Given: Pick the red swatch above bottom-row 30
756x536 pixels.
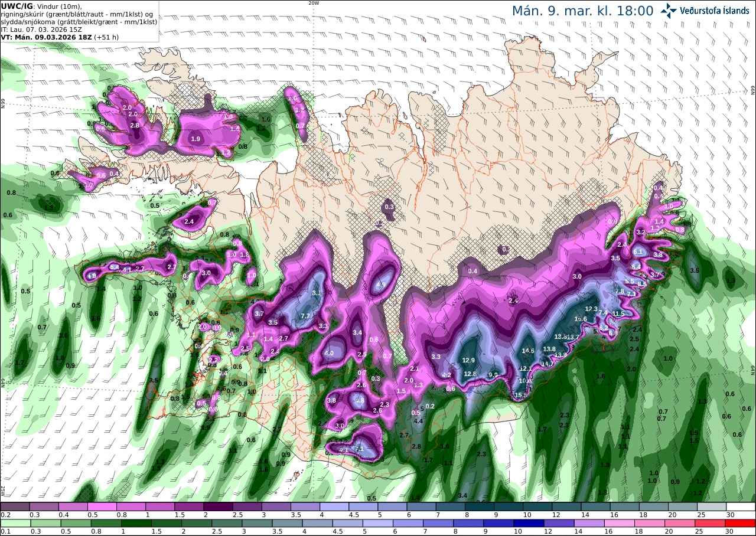Looking at the screenshot, I should click(x=741, y=523).
